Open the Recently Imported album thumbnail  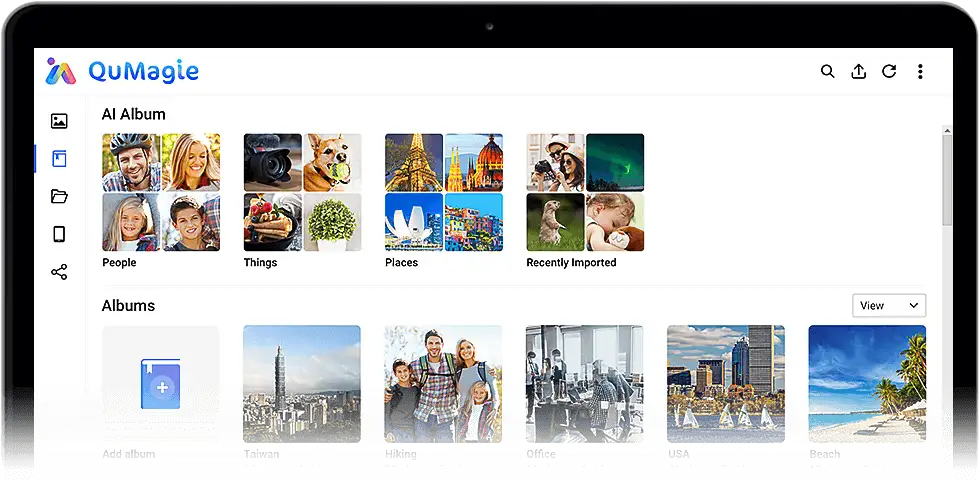[585, 192]
